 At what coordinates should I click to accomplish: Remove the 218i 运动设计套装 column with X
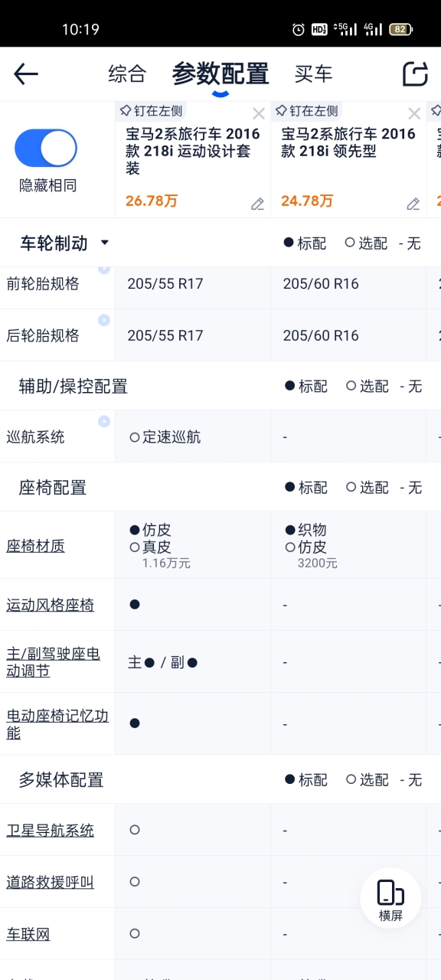click(259, 114)
